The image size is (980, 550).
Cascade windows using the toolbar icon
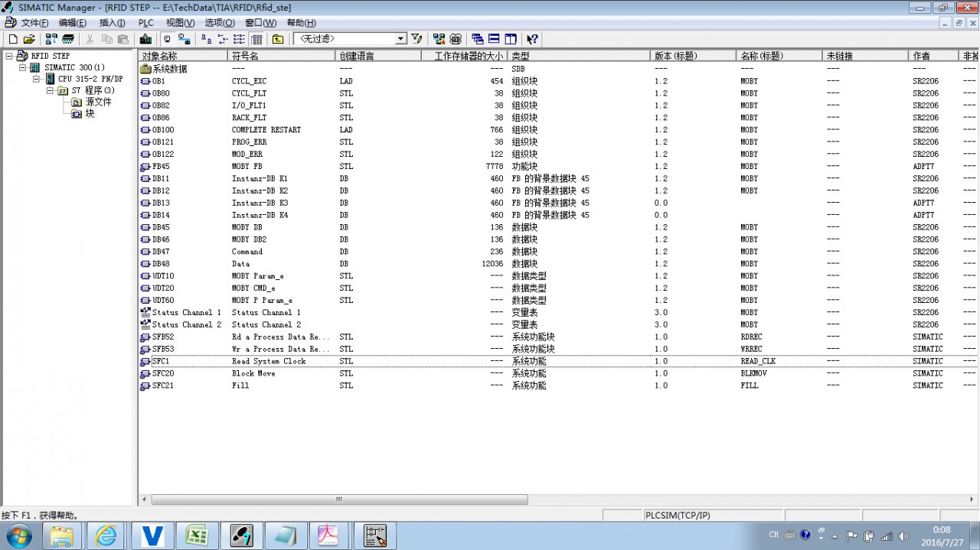[x=478, y=39]
